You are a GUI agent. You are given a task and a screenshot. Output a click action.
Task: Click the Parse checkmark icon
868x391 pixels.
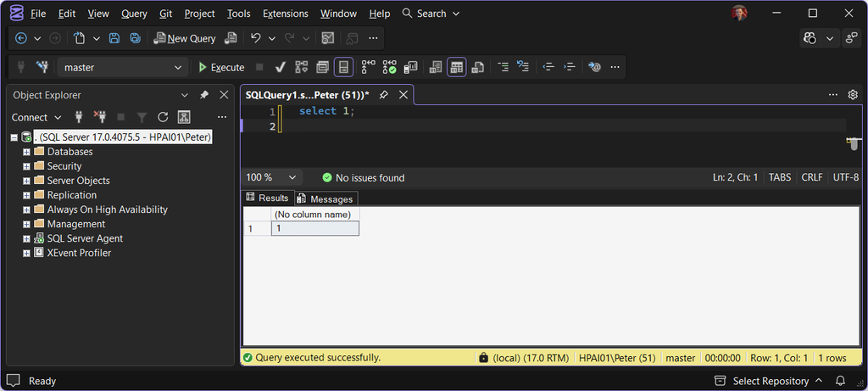tap(280, 67)
